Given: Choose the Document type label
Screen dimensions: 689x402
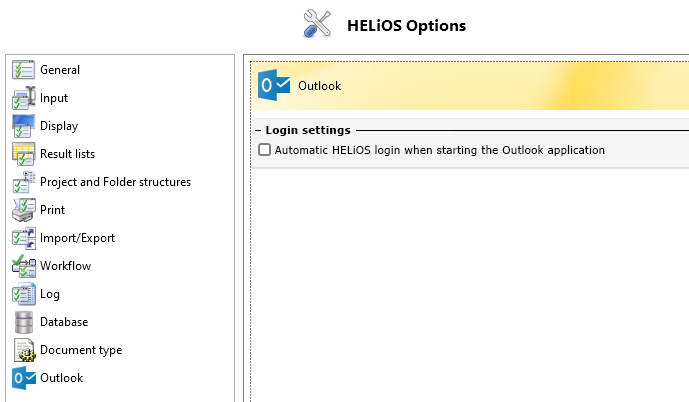Looking at the screenshot, I should (x=81, y=350).
